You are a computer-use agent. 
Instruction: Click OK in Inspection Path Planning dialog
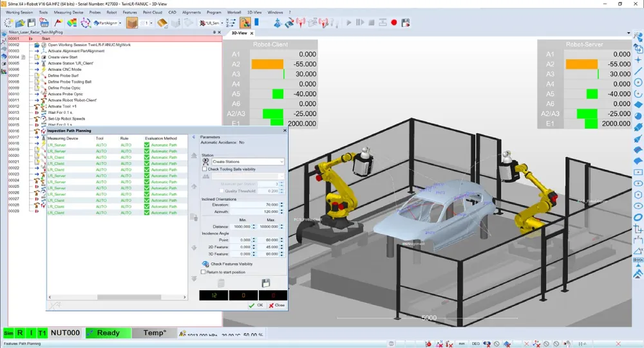pos(256,305)
